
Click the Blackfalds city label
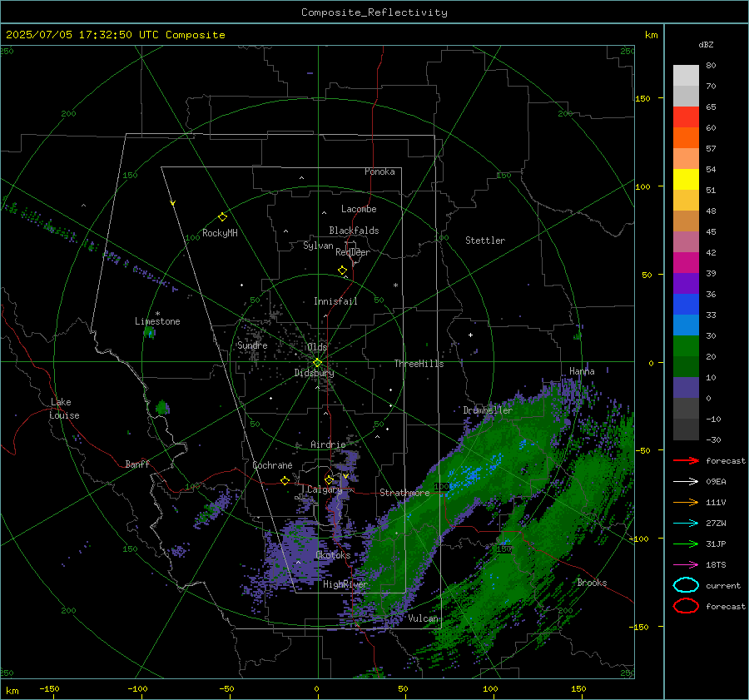pos(354,231)
